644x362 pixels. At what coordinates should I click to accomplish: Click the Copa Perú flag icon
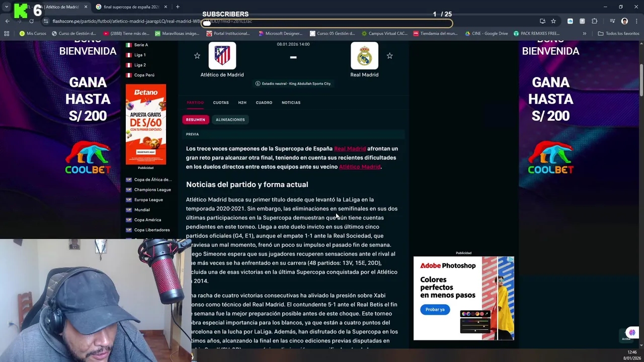click(129, 75)
